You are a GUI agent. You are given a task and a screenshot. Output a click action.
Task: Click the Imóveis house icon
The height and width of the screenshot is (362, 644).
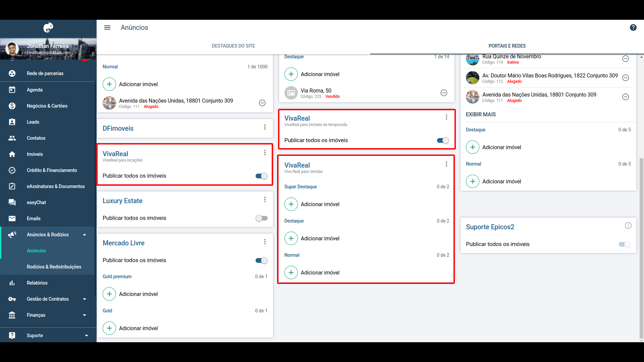click(12, 154)
